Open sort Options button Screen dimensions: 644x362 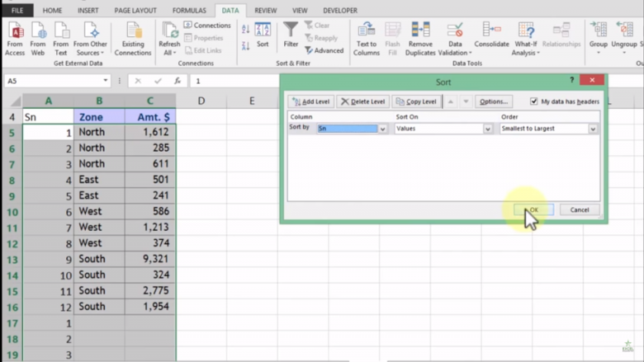pyautogui.click(x=494, y=101)
